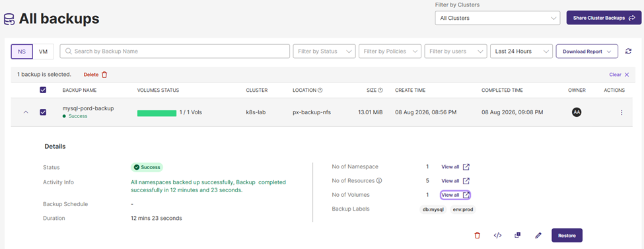
Task: Open the All Clusters dropdown
Action: (497, 18)
